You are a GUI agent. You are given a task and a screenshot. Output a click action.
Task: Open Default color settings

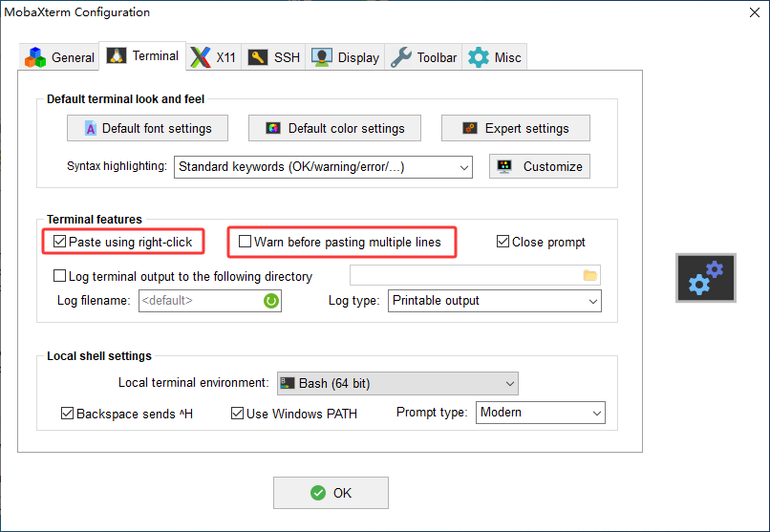pyautogui.click(x=334, y=128)
